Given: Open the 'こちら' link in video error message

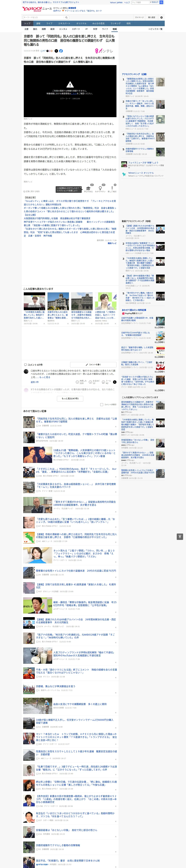Looking at the screenshot, I should [x=74, y=94].
